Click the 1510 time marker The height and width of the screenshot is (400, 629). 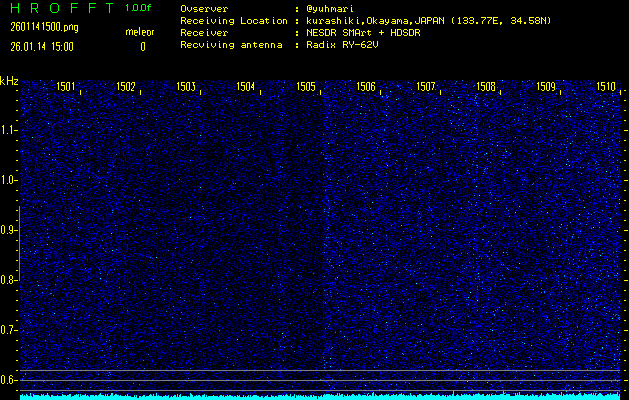[x=606, y=87]
